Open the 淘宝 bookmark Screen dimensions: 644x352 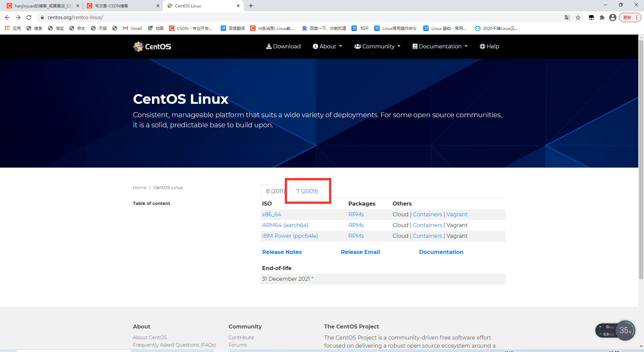[x=56, y=29]
